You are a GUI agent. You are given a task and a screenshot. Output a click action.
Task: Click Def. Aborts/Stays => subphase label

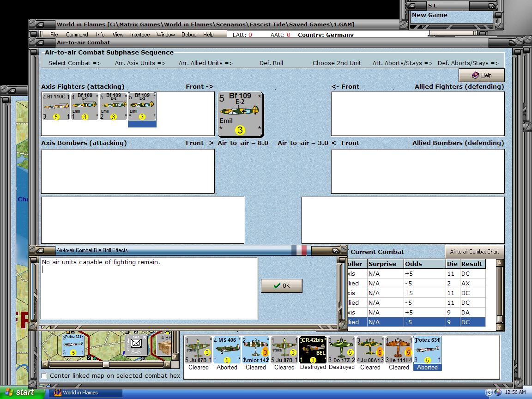coord(468,63)
